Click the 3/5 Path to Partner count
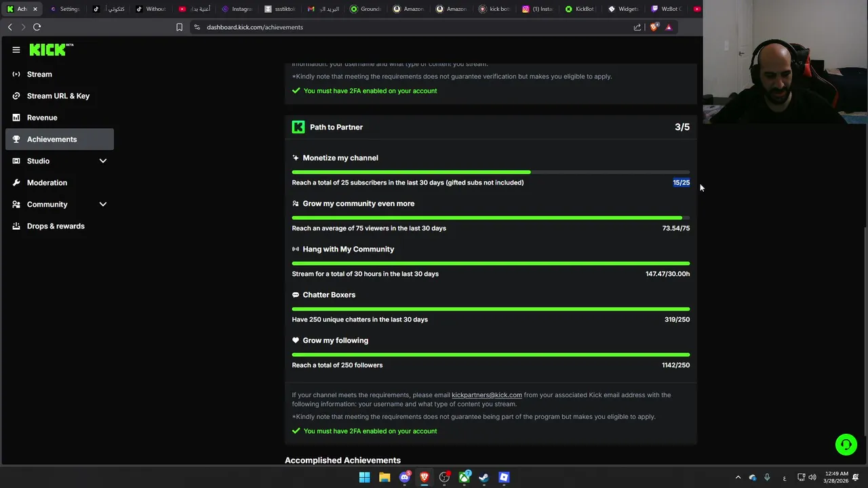The image size is (868, 488). pos(682,127)
